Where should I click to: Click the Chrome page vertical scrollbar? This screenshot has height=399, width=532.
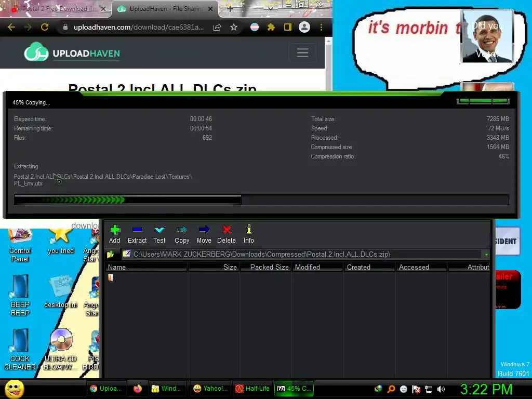click(328, 64)
